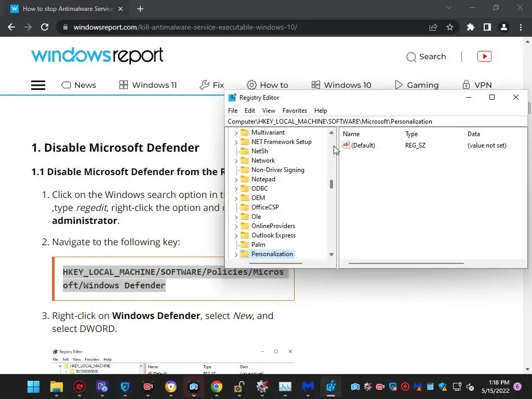Click the registry tree scroll down arrow
532x399 pixels.
(331, 255)
